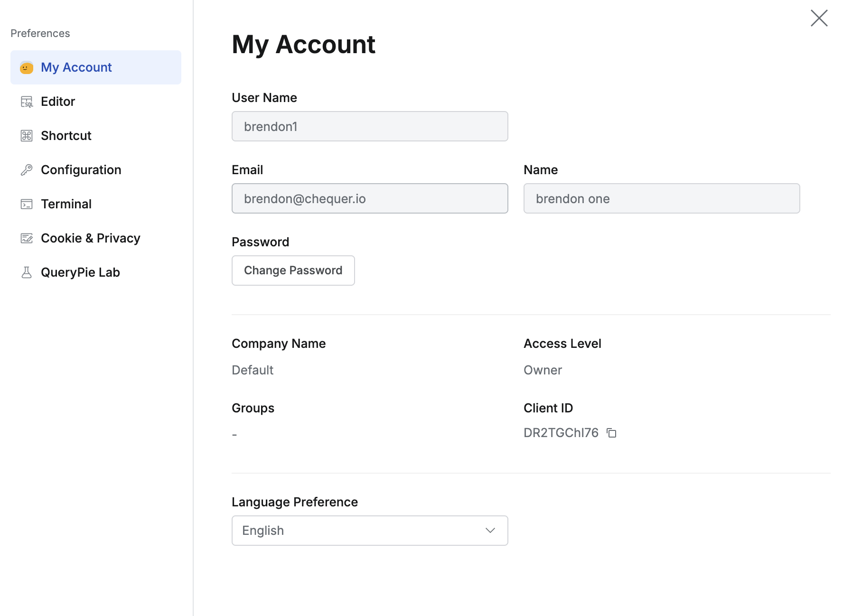Click the lab flask icon beside QueryPie Lab

[27, 272]
